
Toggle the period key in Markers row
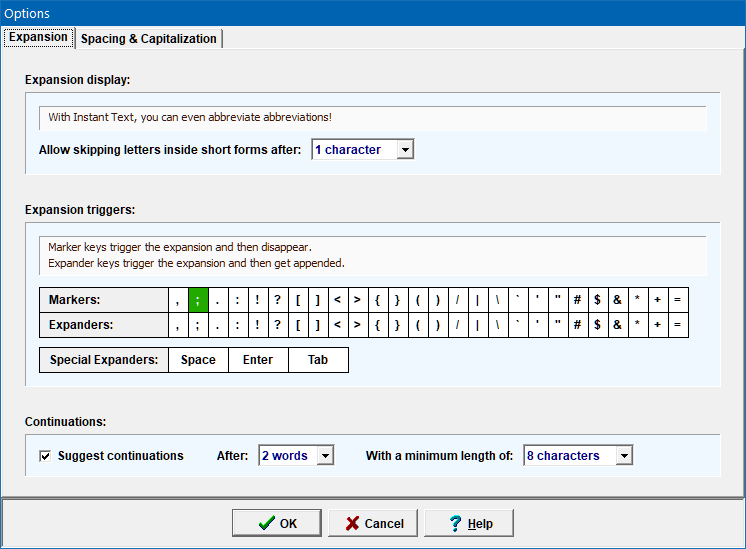[218, 300]
